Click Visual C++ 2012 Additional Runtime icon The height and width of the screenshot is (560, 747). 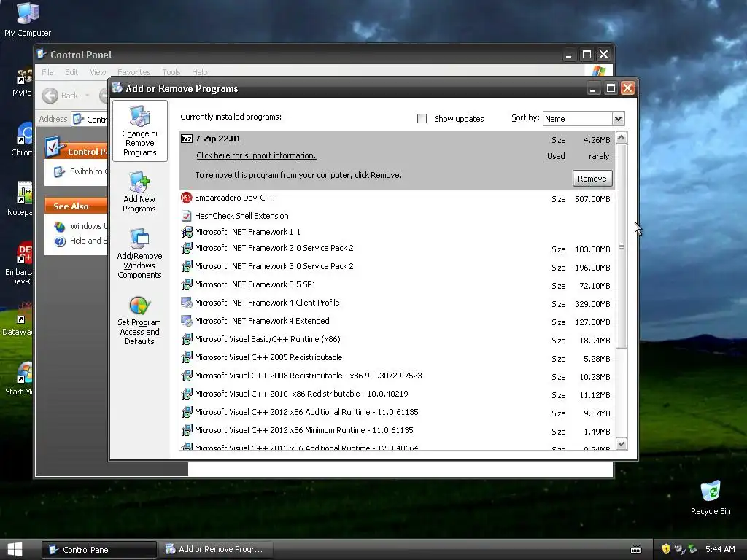(x=187, y=413)
